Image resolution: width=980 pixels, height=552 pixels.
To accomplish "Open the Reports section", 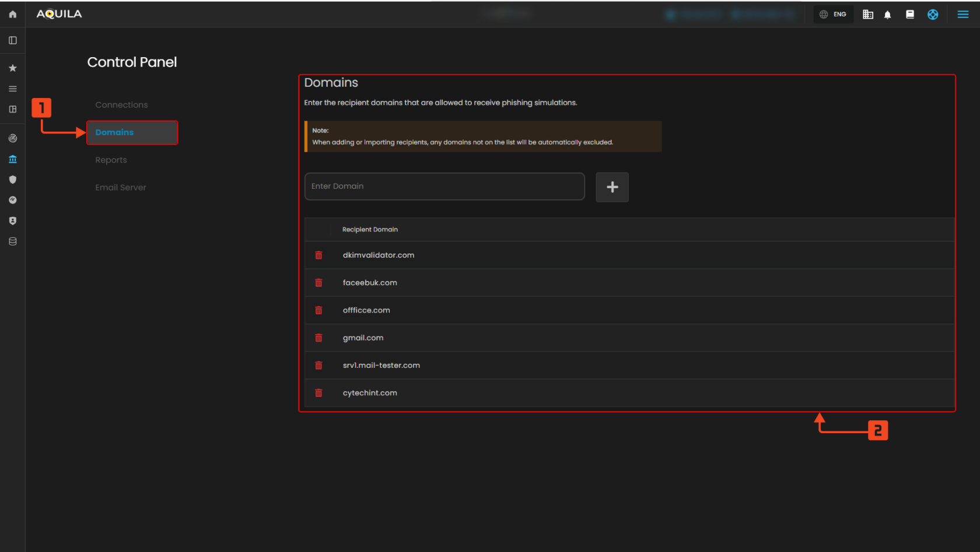I will [111, 160].
